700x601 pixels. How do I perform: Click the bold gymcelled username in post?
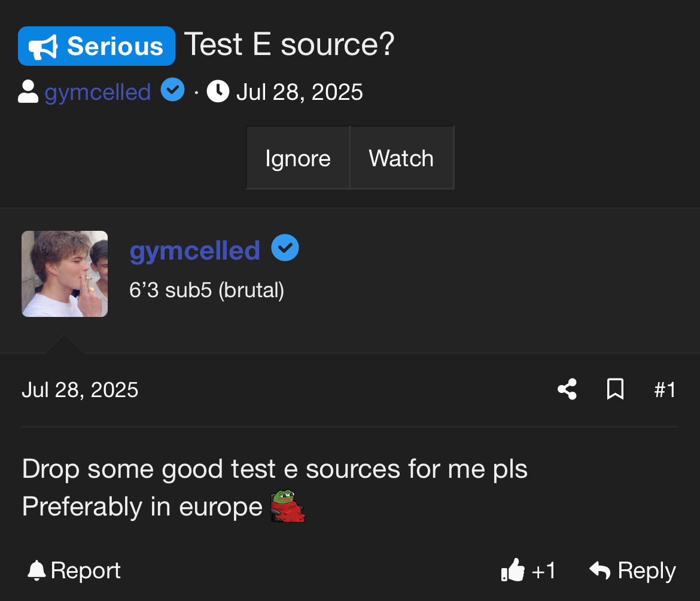pos(194,250)
